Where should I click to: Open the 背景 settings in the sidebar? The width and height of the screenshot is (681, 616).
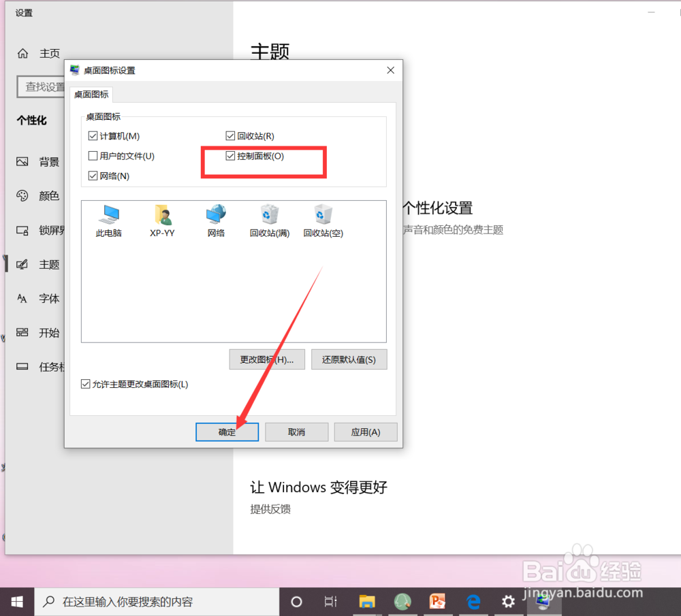tap(48, 162)
